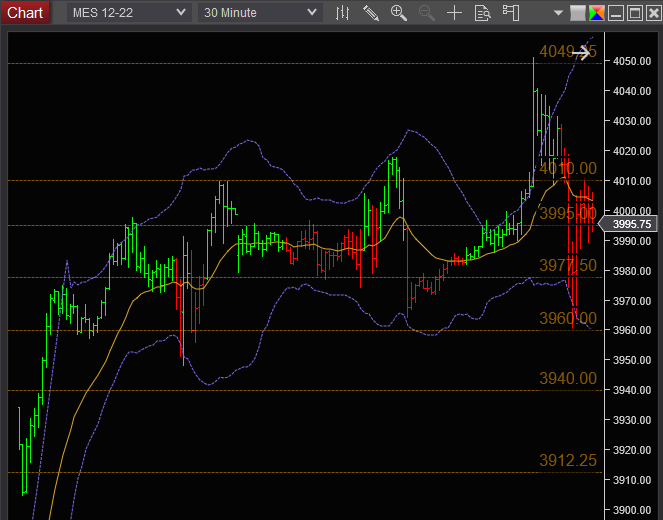Screen dimensions: 663x520
Task: Click the 3950.00 price axis label
Action: click(632, 360)
